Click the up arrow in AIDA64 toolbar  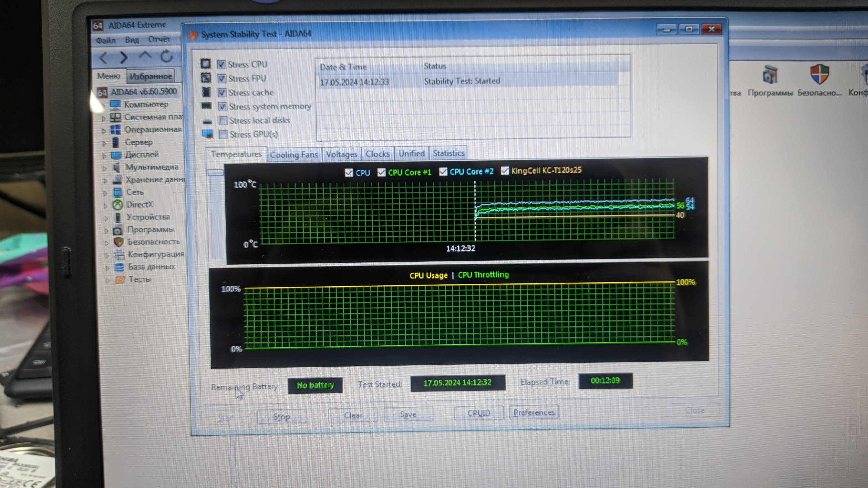click(x=145, y=55)
